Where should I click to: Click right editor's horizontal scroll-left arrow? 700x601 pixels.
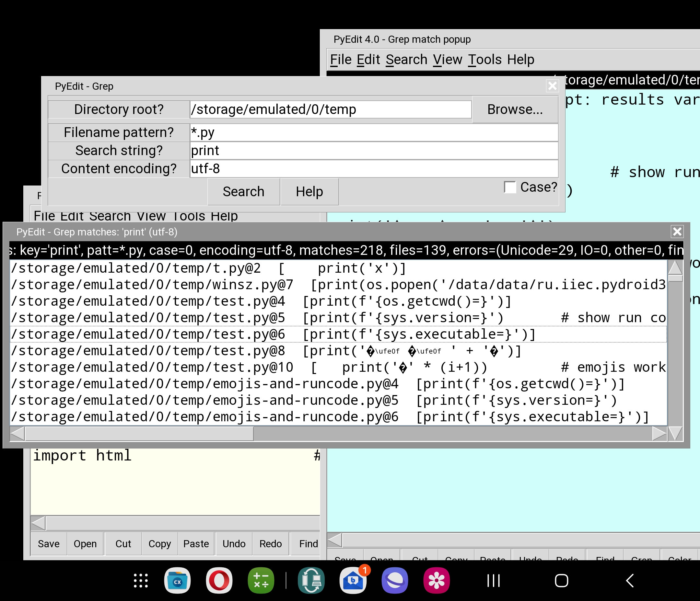tap(335, 540)
